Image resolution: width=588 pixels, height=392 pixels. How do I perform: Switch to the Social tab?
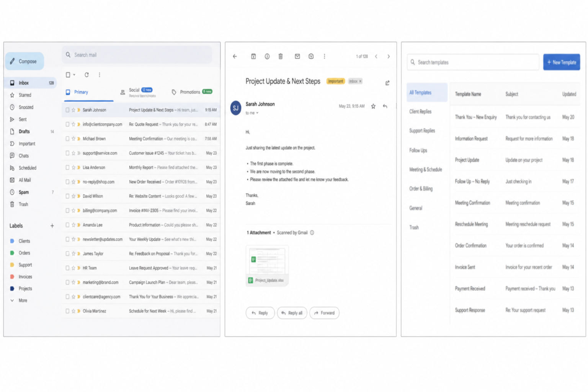[138, 92]
